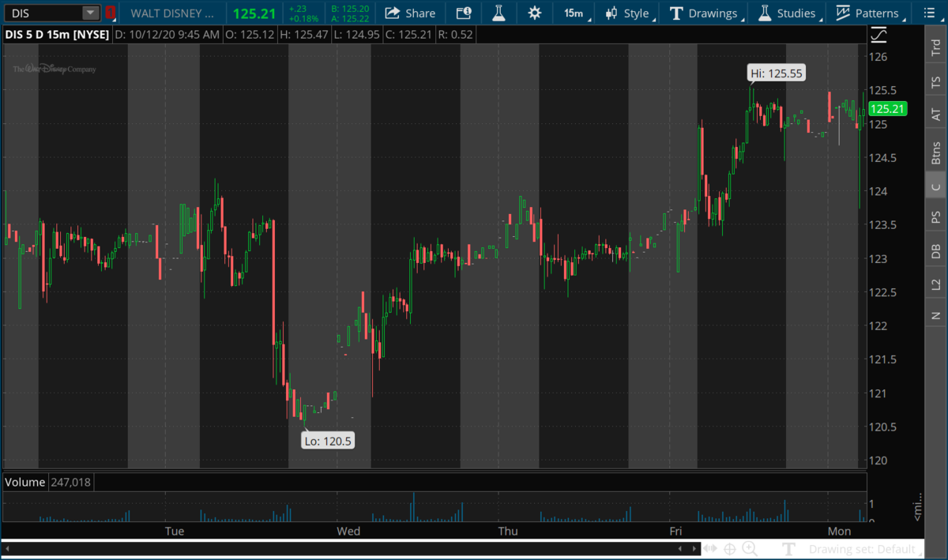Image resolution: width=948 pixels, height=560 pixels.
Task: Open the AT side tab
Action: click(x=935, y=115)
